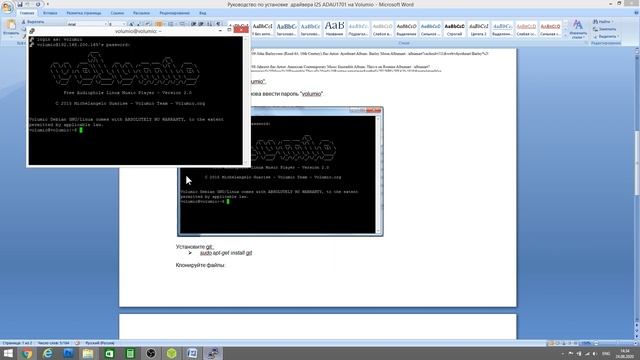Click the sort paragraph icon
This screenshot has height=360, width=640.
click(x=210, y=24)
